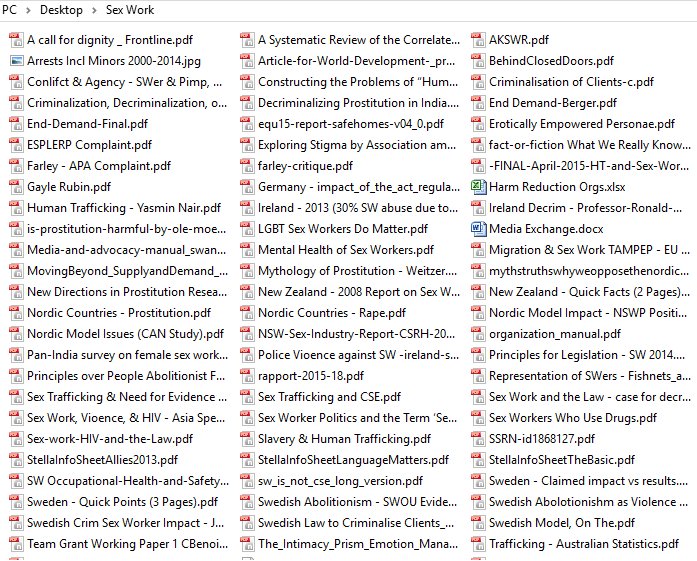Click the PDF icon of End-Demand-Final.pdf
The width and height of the screenshot is (697, 561).
(x=16, y=124)
